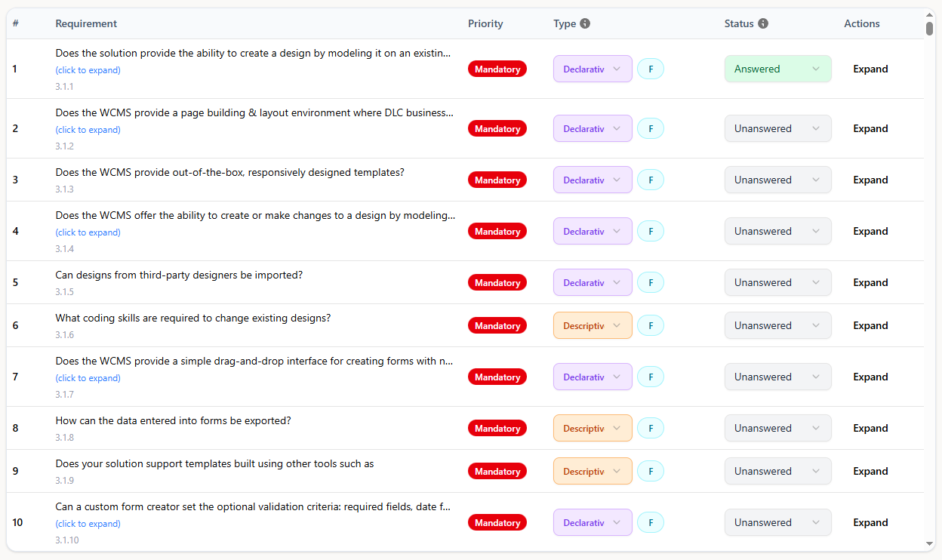Expand requirement row 3
This screenshot has height=560, width=942.
click(x=870, y=180)
